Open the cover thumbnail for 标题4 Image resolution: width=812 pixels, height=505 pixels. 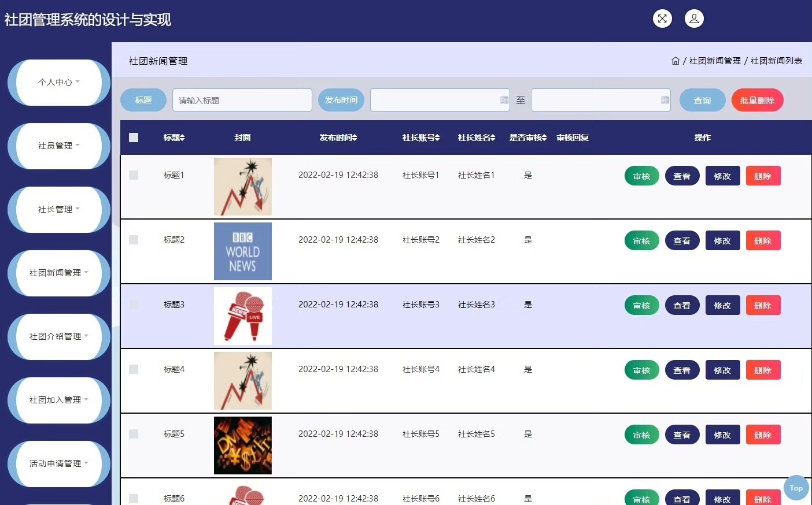click(243, 381)
